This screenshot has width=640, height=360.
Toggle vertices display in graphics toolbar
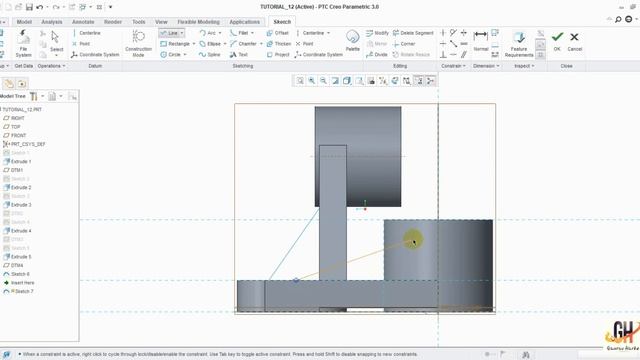431,81
